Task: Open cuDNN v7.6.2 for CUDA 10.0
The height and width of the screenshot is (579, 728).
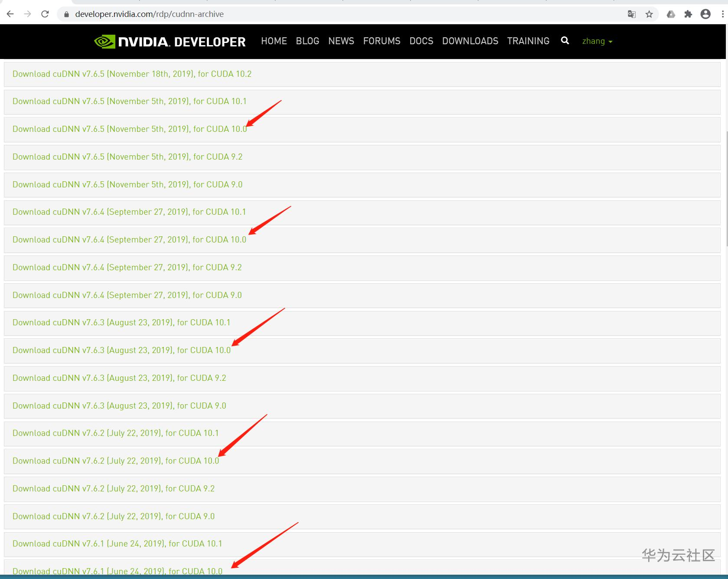Action: (362, 461)
